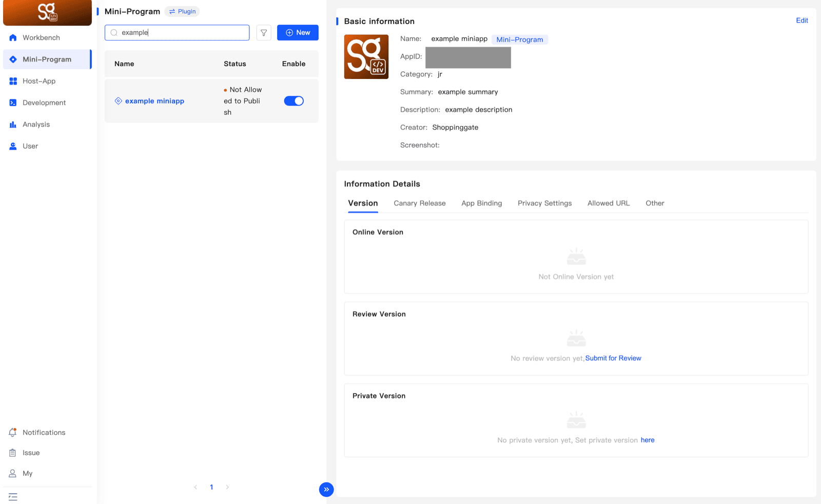The height and width of the screenshot is (504, 821).
Task: Select the Mini-Program sidebar item
Action: coord(47,59)
